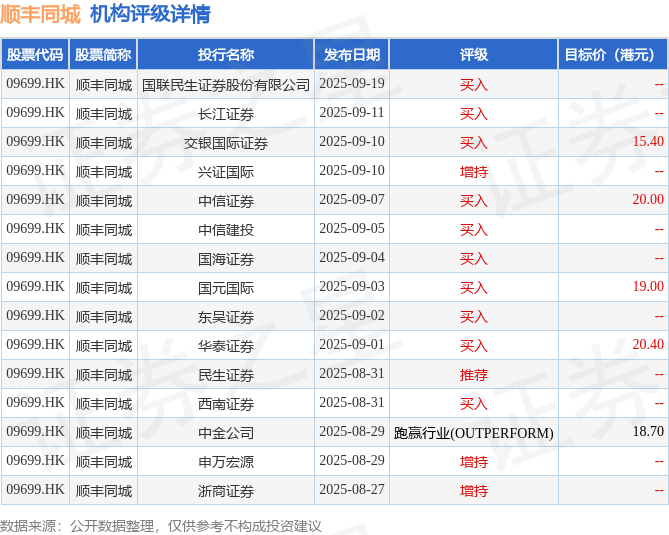Click the 买入 rating for 西南证券
The height and width of the screenshot is (535, 669).
(474, 404)
